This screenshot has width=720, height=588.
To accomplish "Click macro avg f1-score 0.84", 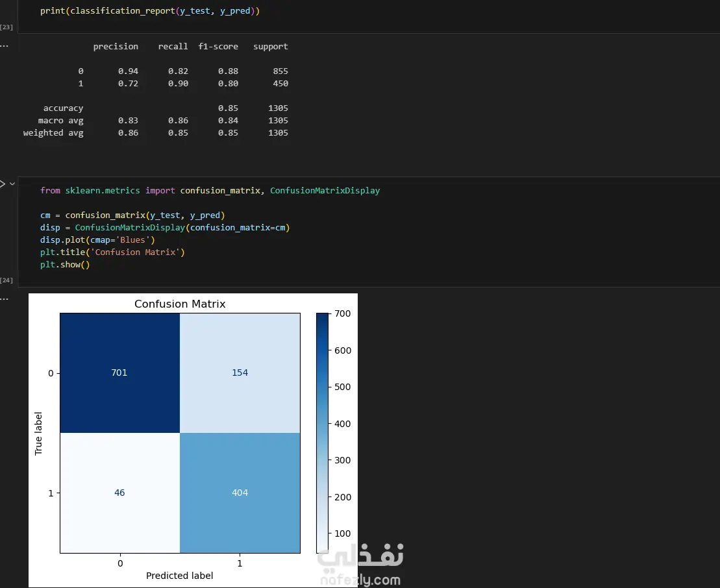I will (x=229, y=121).
